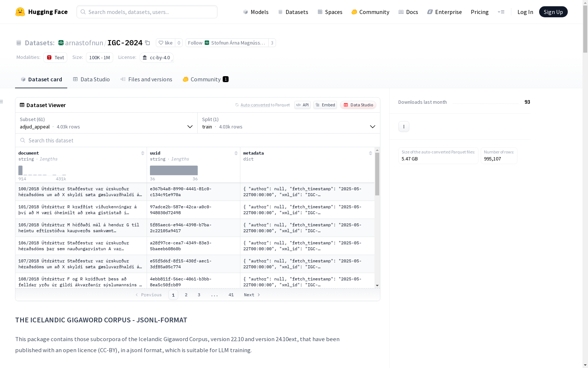
Task: Click Log In
Action: pos(525,12)
